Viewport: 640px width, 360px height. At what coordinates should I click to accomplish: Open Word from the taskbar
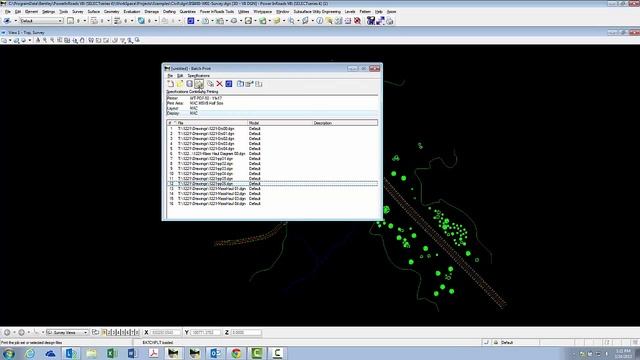pyautogui.click(x=133, y=353)
